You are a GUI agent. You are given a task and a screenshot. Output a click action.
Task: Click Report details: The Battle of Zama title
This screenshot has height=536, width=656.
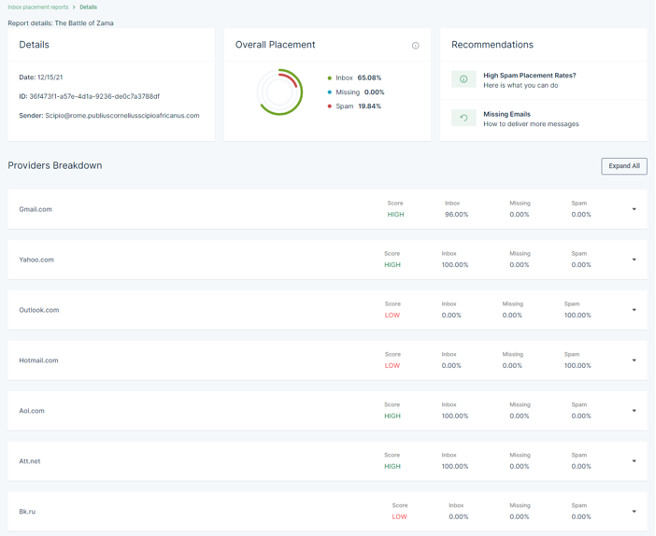[x=61, y=23]
